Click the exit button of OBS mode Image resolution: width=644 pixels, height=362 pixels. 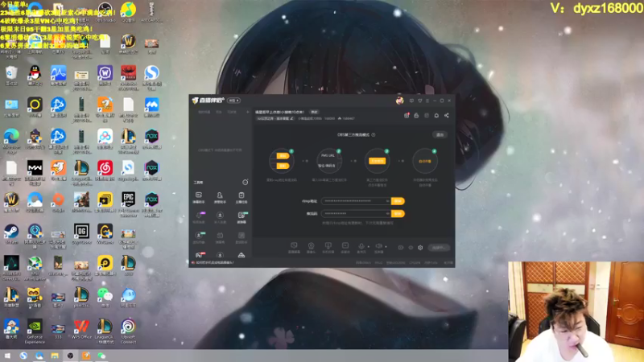pyautogui.click(x=440, y=134)
